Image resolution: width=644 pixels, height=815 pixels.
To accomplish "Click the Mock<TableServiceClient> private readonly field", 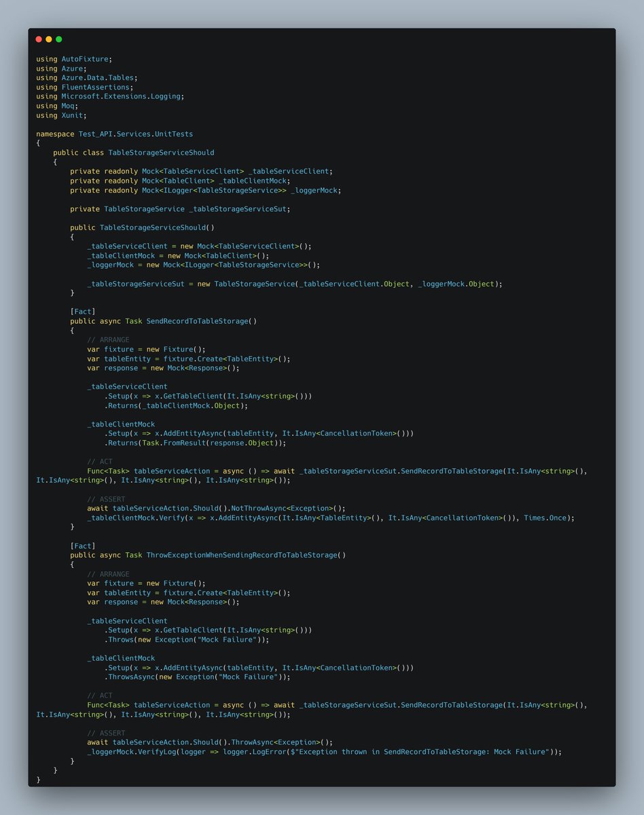I will coord(202,171).
